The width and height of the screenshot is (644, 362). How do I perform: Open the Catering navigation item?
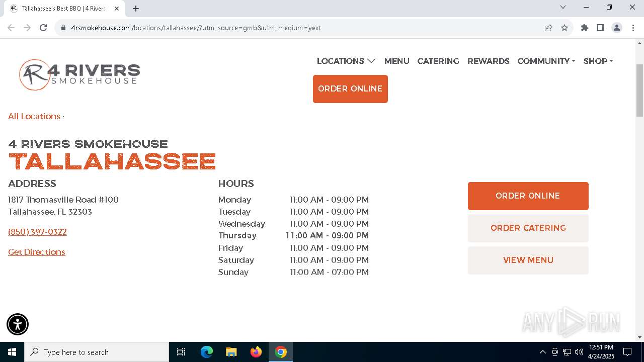(x=438, y=61)
